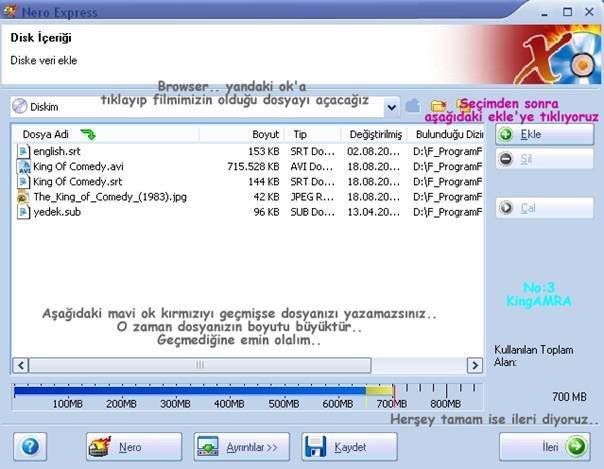Click the Sil (delete) button
Image resolution: width=604 pixels, height=469 pixels.
(544, 159)
